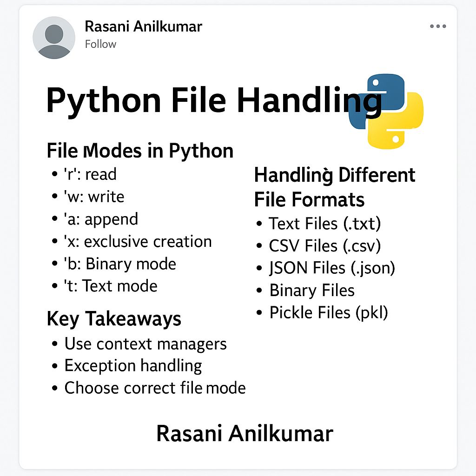The height and width of the screenshot is (476, 476).
Task: Click the "'a: append" bullet item
Action: pyautogui.click(x=100, y=219)
